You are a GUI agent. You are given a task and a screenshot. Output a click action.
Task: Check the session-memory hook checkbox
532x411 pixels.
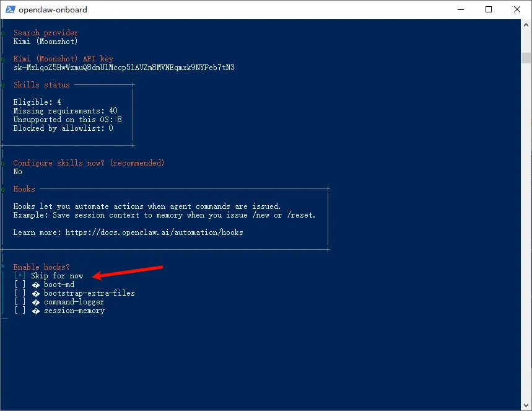20,310
